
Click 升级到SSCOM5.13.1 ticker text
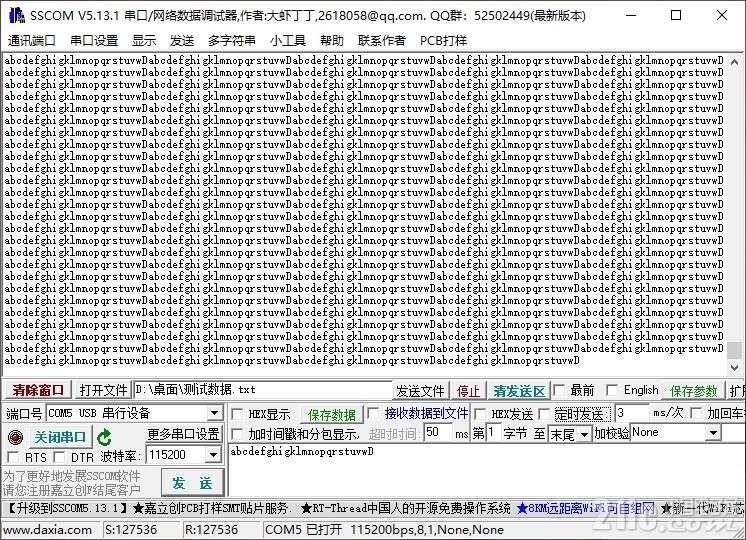pyautogui.click(x=68, y=509)
